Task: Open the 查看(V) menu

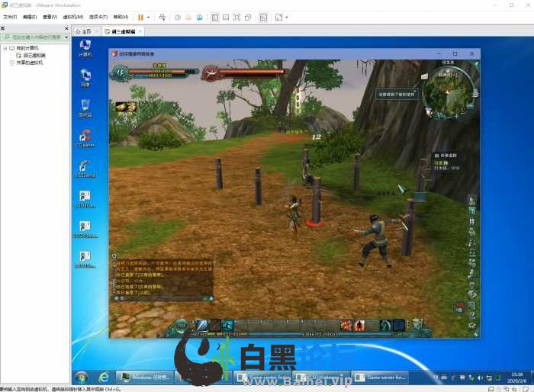Action: [50, 17]
